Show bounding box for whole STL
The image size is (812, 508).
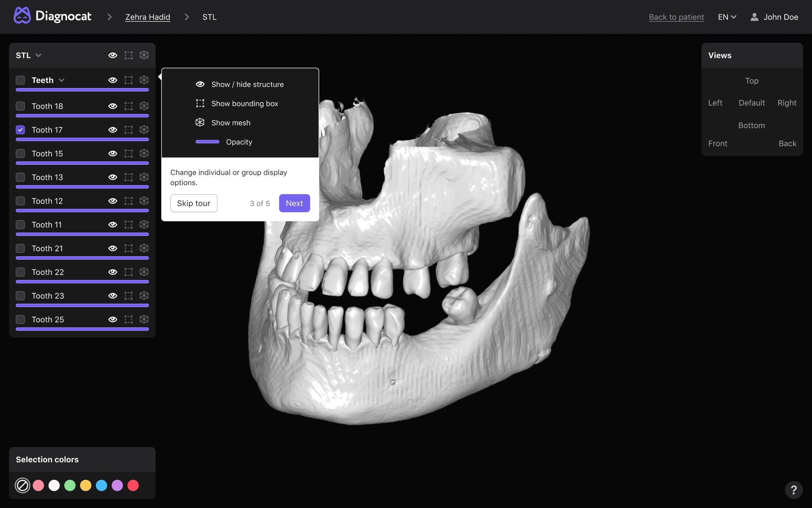click(x=128, y=55)
